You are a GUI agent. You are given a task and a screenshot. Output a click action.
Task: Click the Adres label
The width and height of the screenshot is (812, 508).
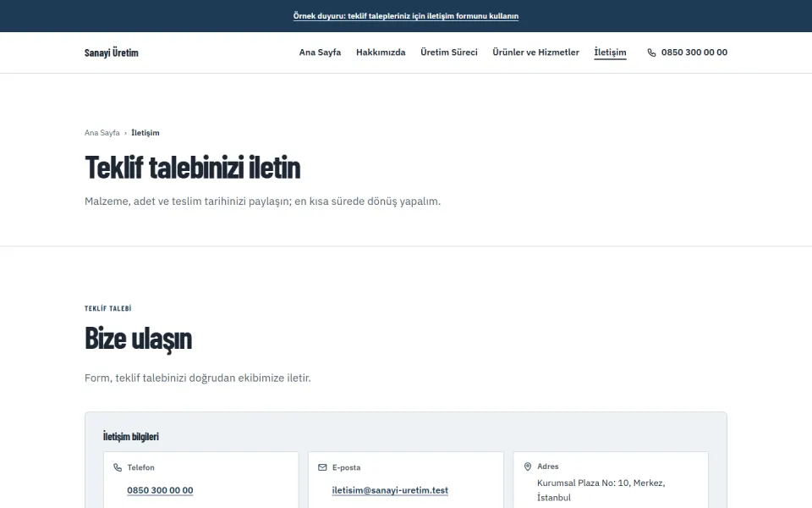tap(548, 467)
